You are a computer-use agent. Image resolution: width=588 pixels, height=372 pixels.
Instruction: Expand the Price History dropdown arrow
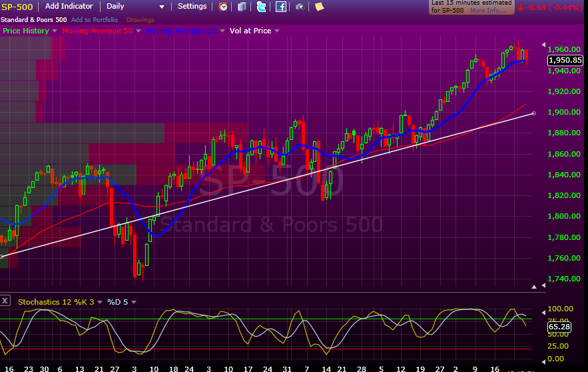(x=55, y=31)
